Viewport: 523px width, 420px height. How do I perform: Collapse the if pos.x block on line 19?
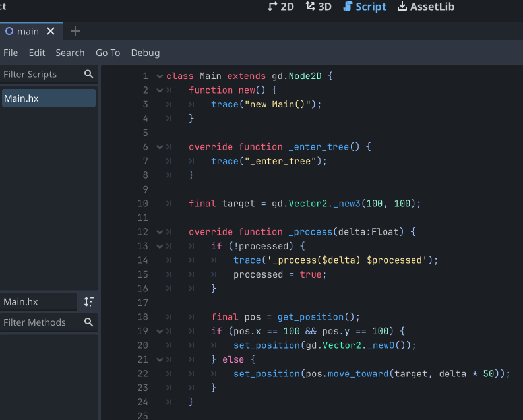click(x=160, y=332)
